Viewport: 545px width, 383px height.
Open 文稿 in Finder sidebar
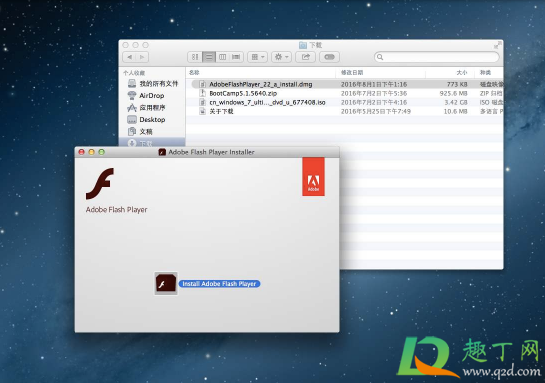[140, 131]
